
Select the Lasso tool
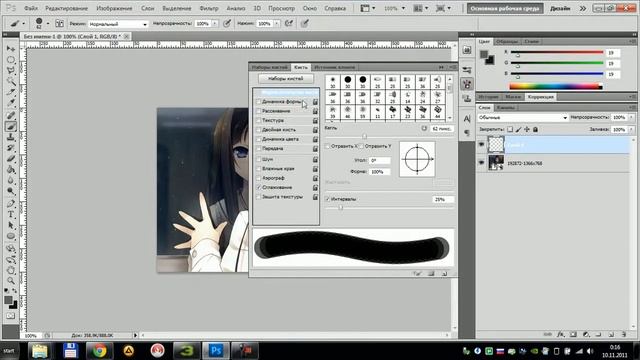tap(11, 70)
